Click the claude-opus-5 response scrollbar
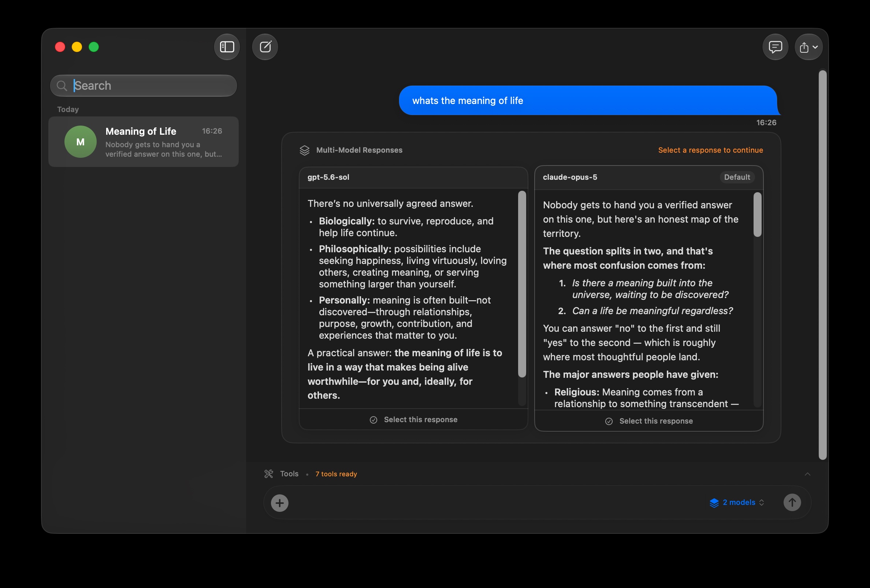The image size is (870, 588). pos(757,215)
